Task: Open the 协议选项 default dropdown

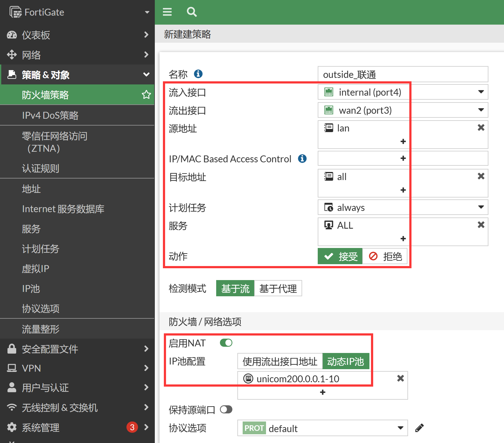Action: tap(322, 428)
